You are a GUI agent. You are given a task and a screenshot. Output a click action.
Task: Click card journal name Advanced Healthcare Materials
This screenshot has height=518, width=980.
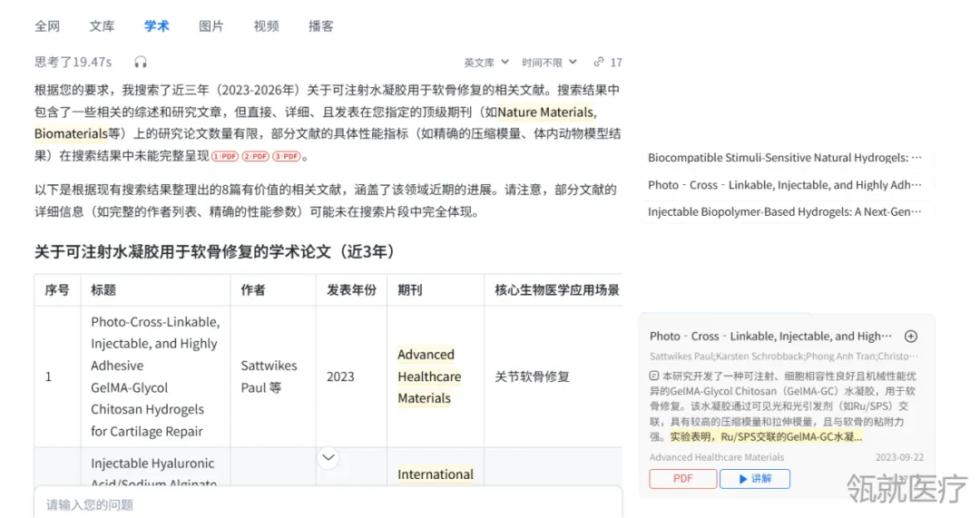click(x=716, y=457)
